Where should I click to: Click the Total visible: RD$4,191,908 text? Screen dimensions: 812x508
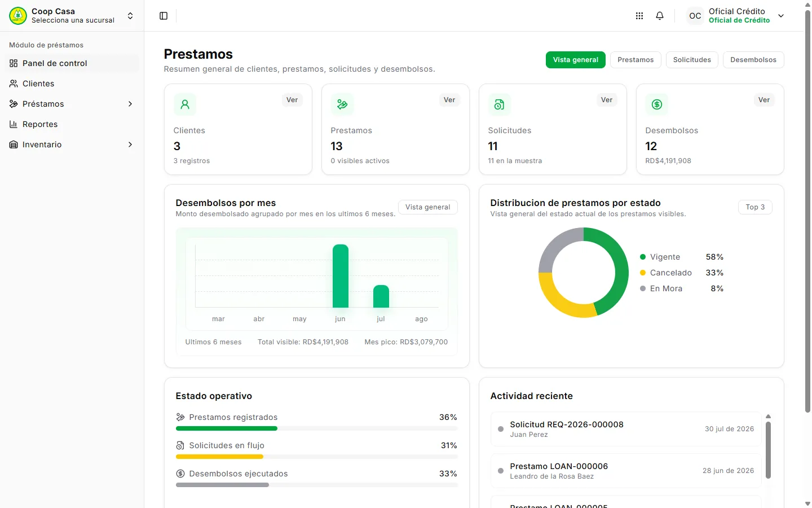coord(303,342)
